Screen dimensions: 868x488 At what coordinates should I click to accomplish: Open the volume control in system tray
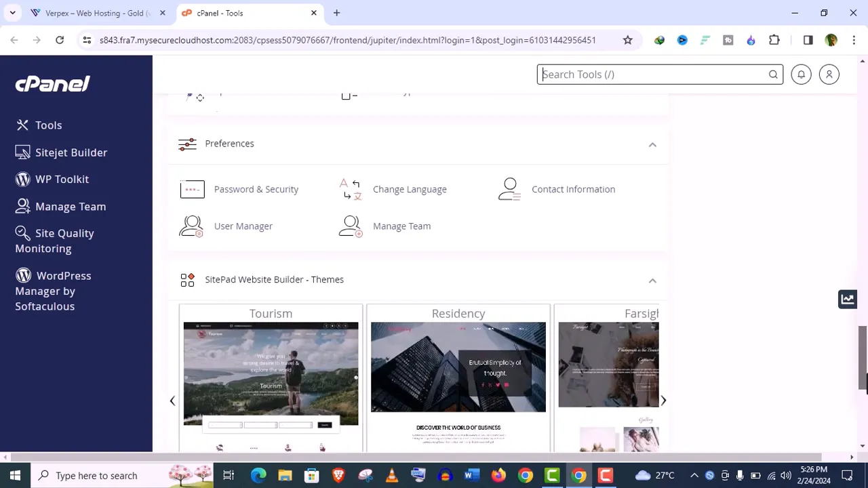coord(786,475)
